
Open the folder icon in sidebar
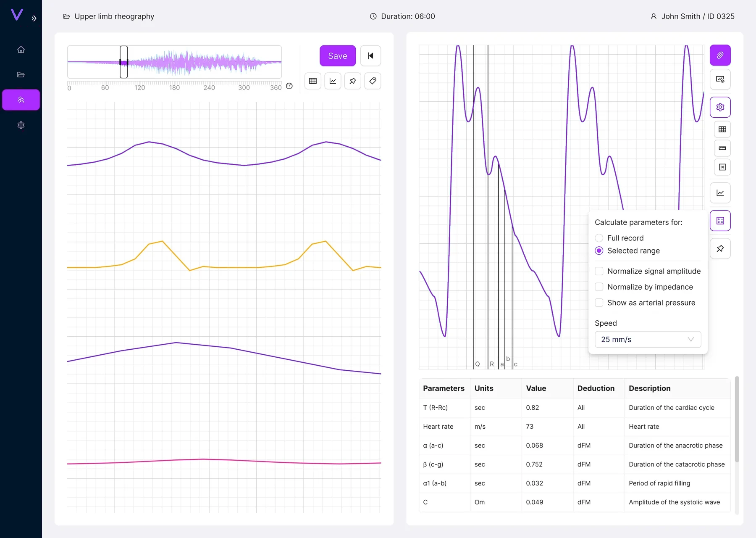point(21,75)
